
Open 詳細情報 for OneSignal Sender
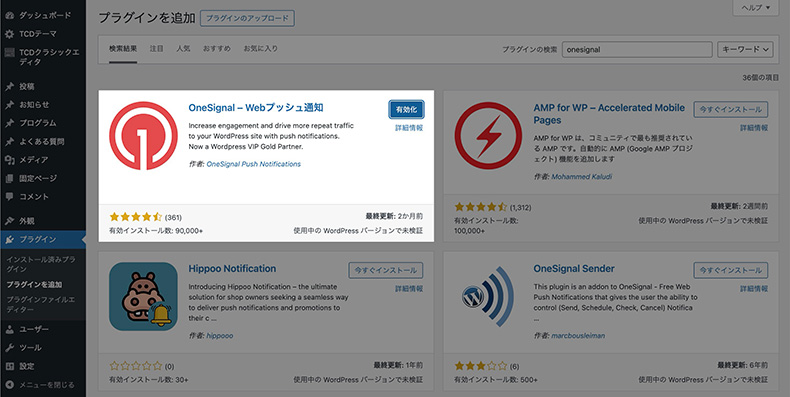coord(754,289)
